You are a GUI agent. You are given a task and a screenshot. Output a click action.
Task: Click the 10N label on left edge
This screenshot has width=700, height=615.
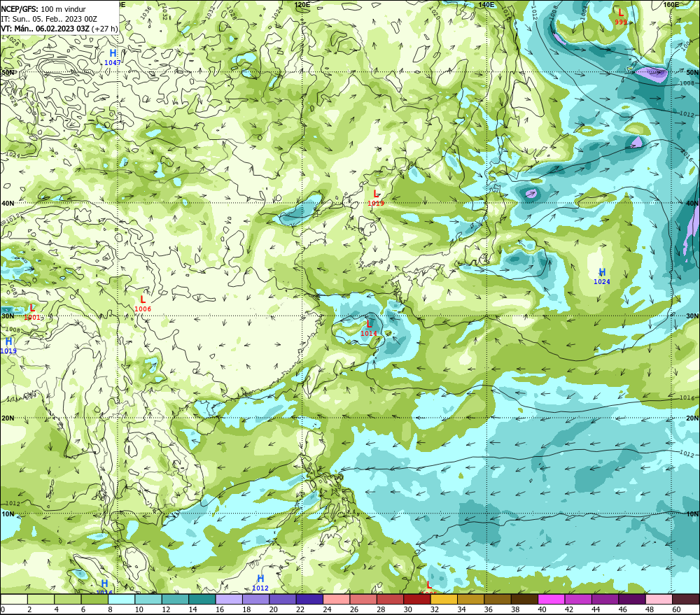pyautogui.click(x=8, y=514)
